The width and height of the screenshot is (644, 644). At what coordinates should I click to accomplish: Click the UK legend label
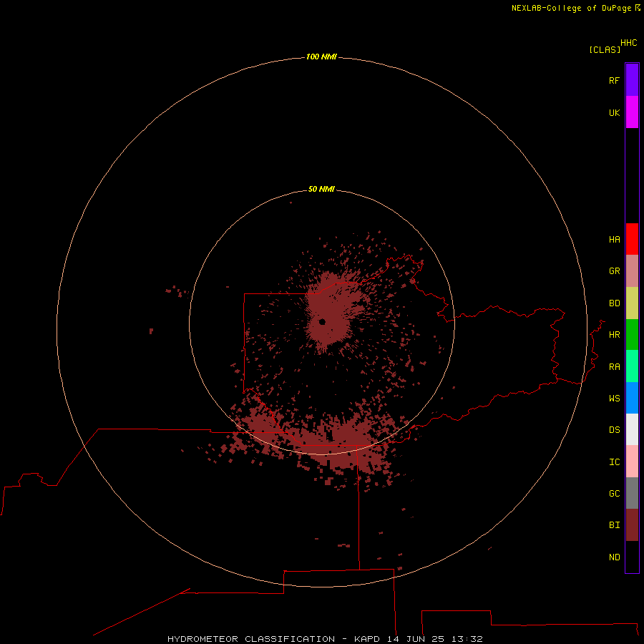[x=614, y=112]
